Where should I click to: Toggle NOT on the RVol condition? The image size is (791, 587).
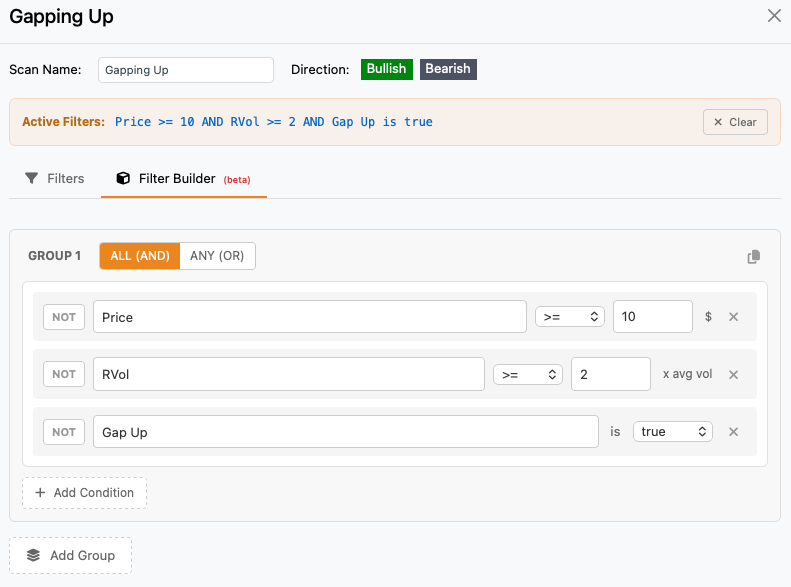[64, 374]
